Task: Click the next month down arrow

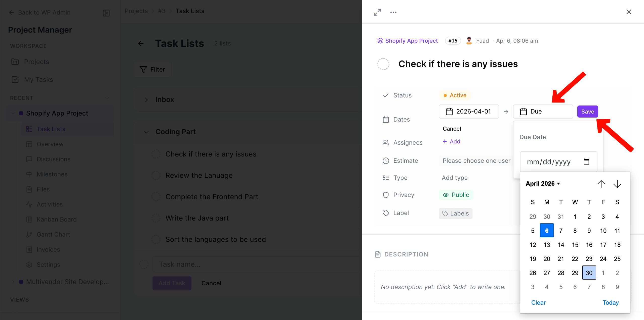Action: pos(617,184)
